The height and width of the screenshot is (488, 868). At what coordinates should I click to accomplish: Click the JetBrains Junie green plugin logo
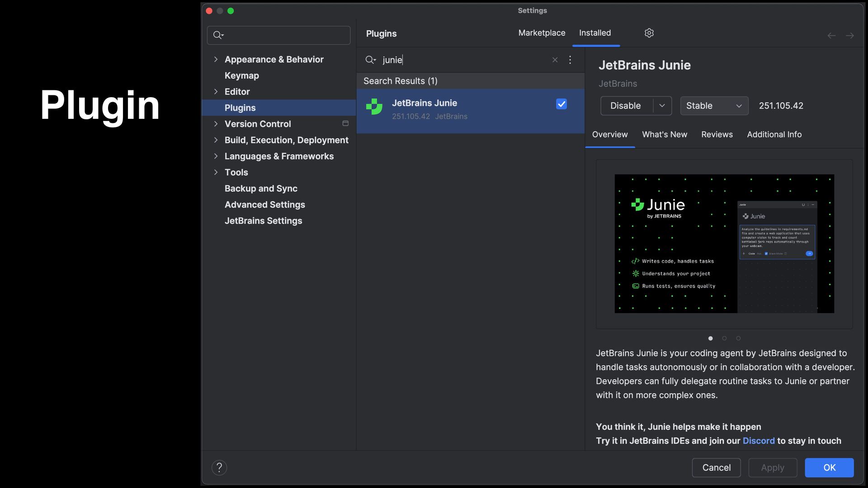374,107
